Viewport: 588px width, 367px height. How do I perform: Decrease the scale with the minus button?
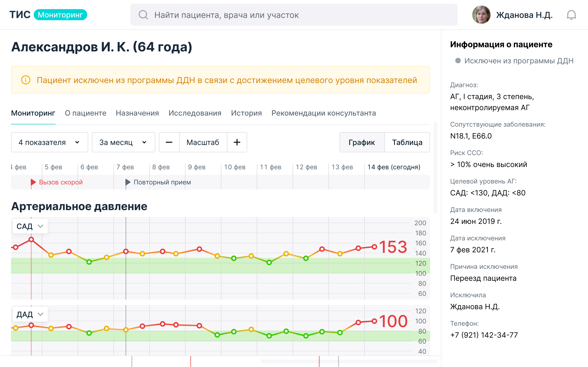pos(169,142)
